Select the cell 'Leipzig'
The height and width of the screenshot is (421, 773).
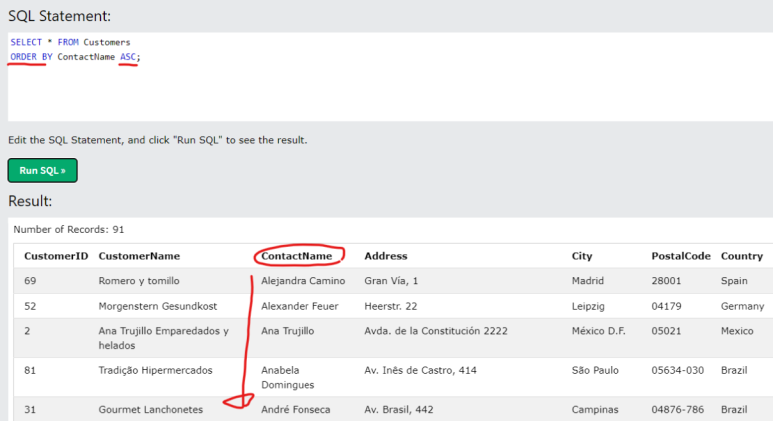coord(588,306)
